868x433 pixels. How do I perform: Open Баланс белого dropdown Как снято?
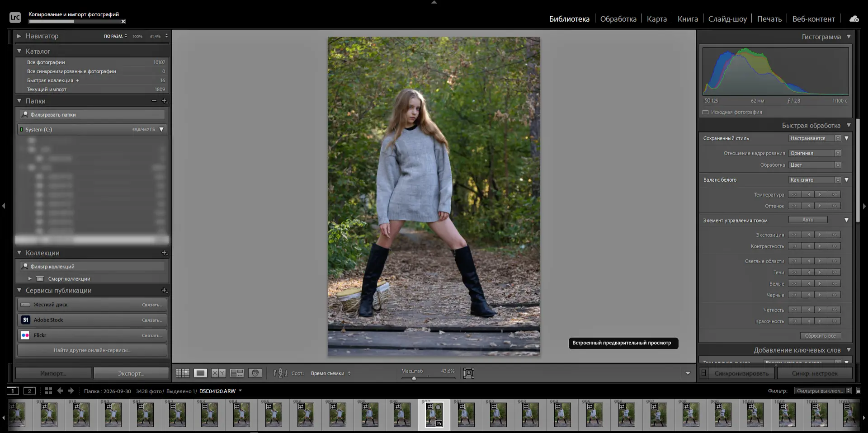click(x=815, y=180)
